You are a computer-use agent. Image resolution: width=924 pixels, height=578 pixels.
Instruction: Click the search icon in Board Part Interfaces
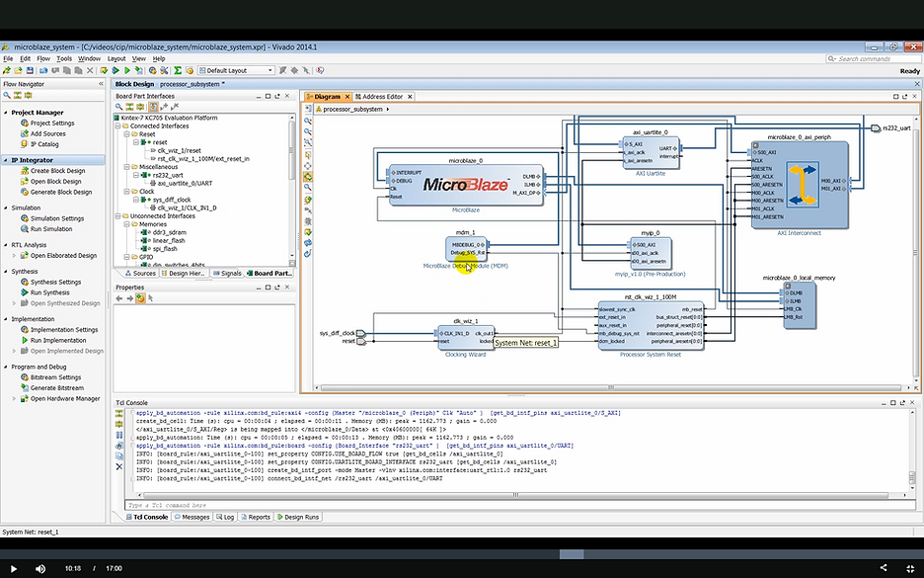(118, 107)
